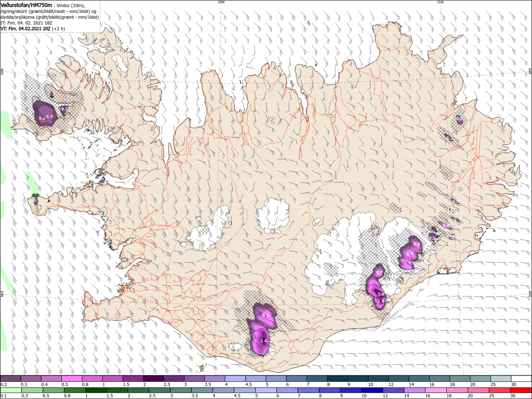The width and height of the screenshot is (532, 399).
Task: Click the grey-purple 0.2 swatch in top legend
Action: click(x=10, y=379)
